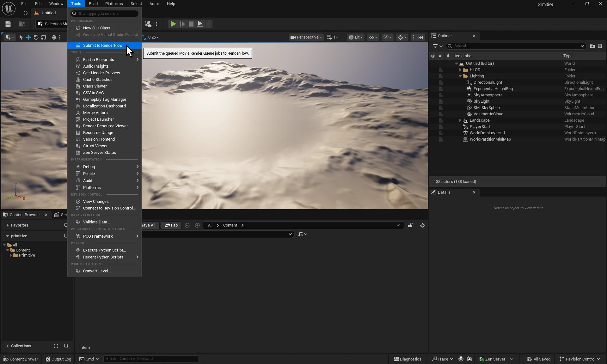Click Unreal Engine logo icon

(x=9, y=9)
